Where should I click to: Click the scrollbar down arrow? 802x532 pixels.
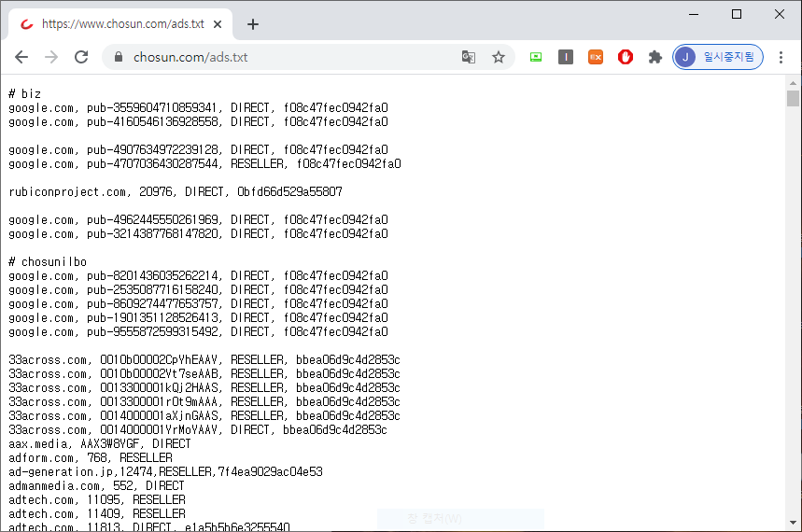[793, 523]
